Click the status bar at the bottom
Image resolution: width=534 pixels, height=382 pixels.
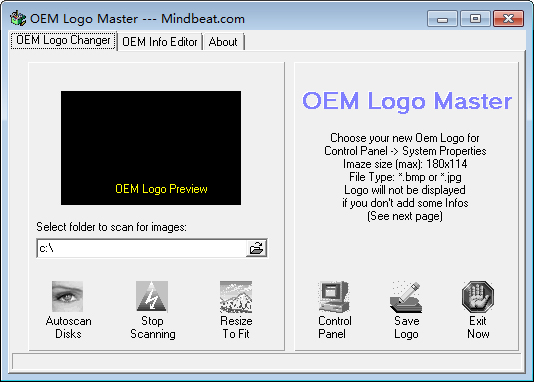tap(267, 362)
